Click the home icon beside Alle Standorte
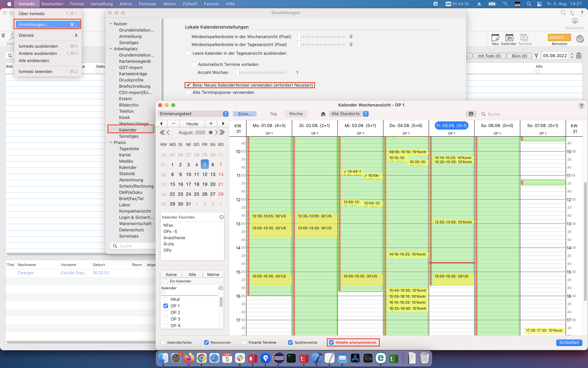Image resolution: width=588 pixels, height=368 pixels. 323,114
